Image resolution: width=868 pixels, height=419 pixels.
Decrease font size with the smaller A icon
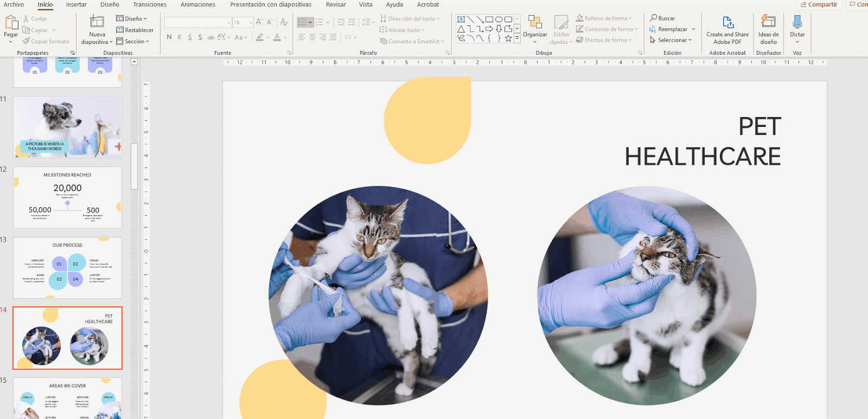tap(270, 22)
